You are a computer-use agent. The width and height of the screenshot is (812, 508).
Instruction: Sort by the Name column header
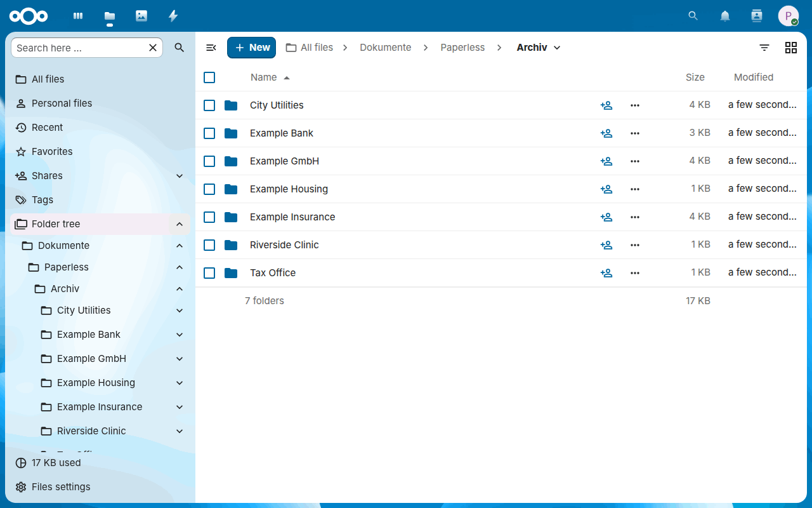click(270, 77)
